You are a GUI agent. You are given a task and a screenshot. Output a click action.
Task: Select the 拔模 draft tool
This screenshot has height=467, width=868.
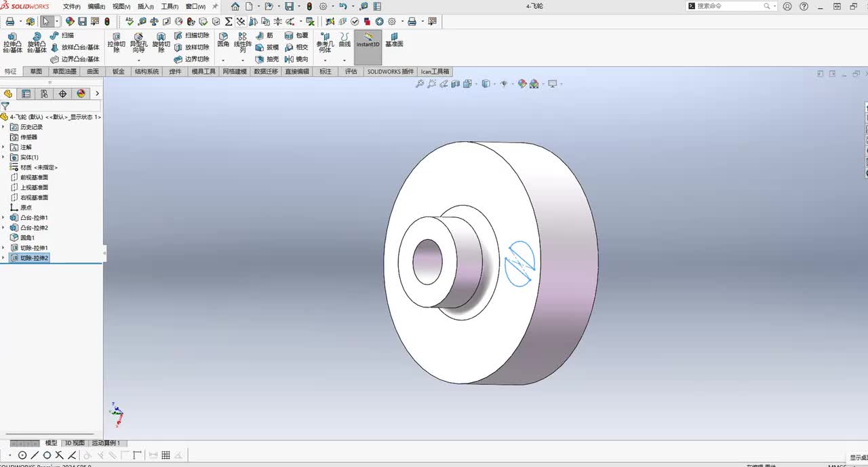267,48
